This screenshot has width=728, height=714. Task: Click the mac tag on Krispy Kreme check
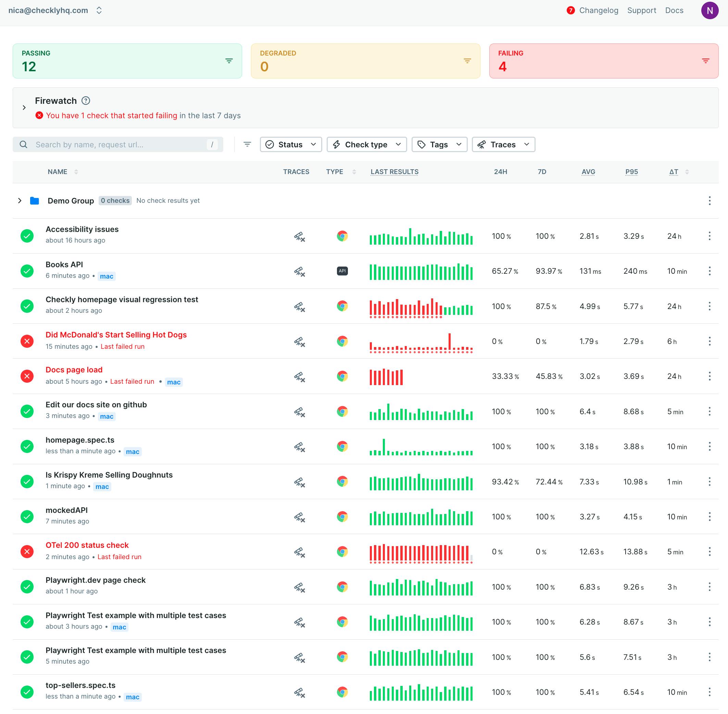(102, 487)
